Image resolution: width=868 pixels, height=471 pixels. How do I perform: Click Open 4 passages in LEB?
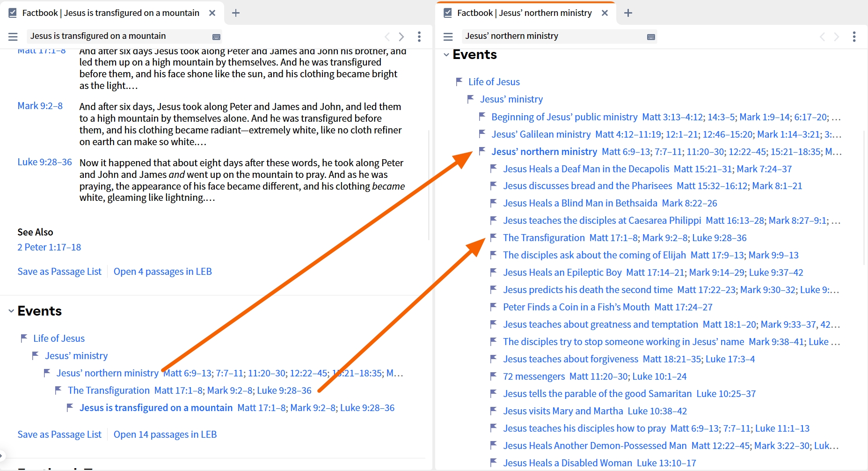click(x=163, y=272)
